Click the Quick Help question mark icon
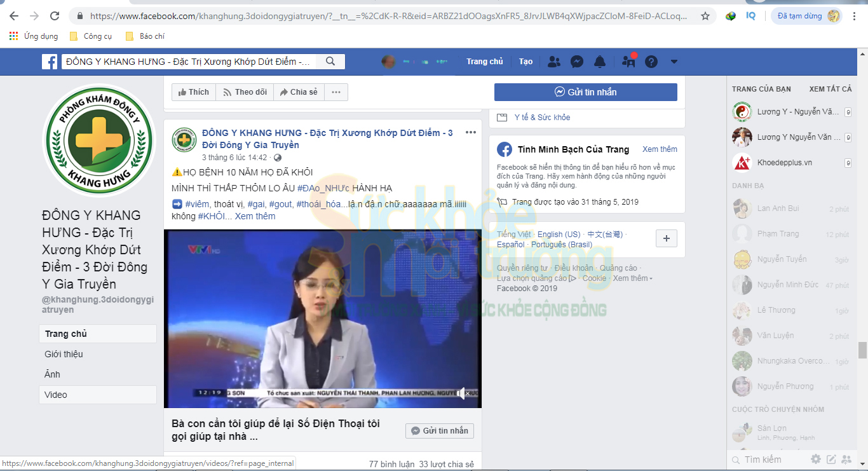This screenshot has height=471, width=868. click(651, 62)
